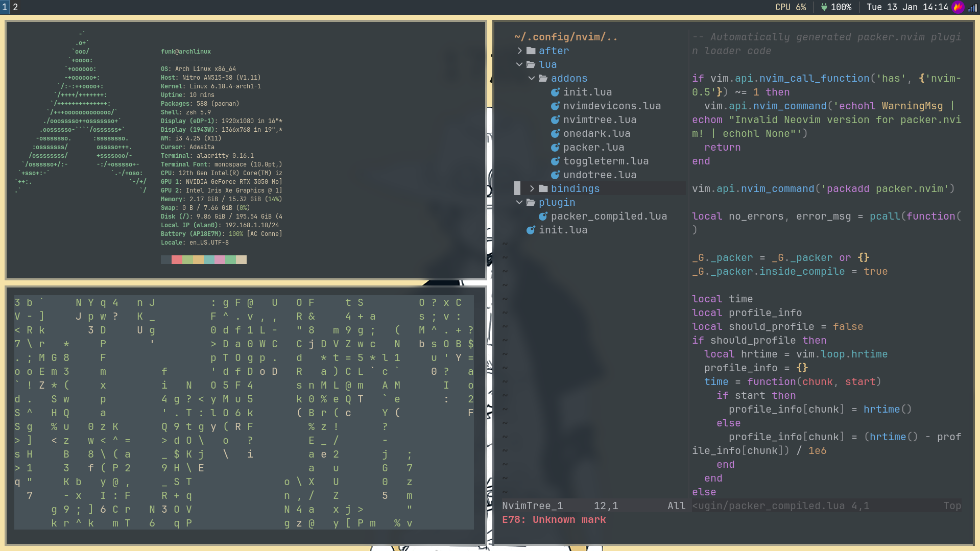
Task: Click the addons open-folder icon
Action: [543, 78]
